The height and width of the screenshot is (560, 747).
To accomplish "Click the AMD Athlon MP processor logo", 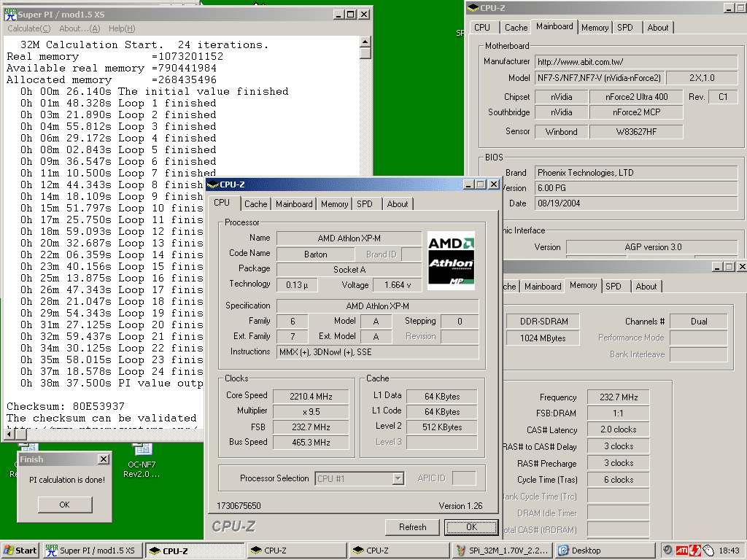I will click(x=451, y=261).
